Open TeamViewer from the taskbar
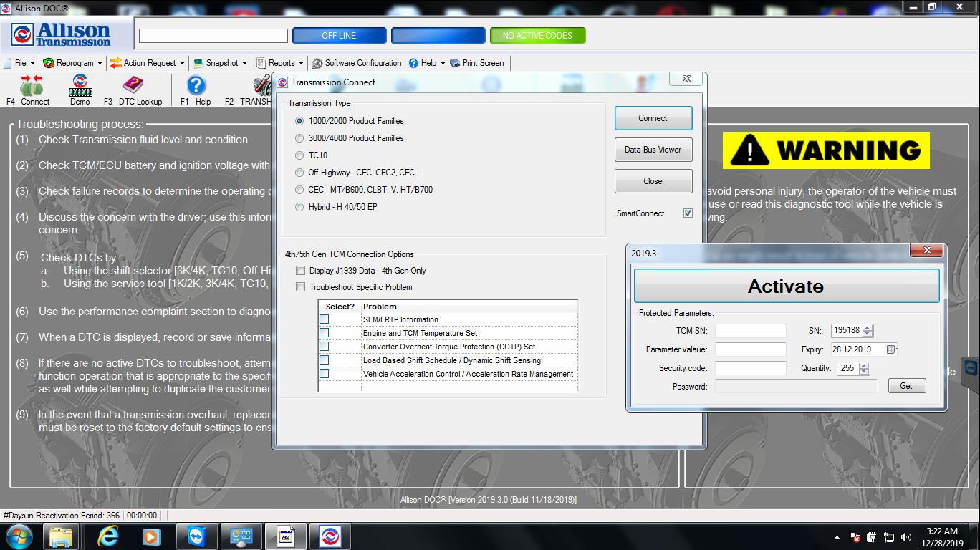The width and height of the screenshot is (980, 550). (x=196, y=536)
